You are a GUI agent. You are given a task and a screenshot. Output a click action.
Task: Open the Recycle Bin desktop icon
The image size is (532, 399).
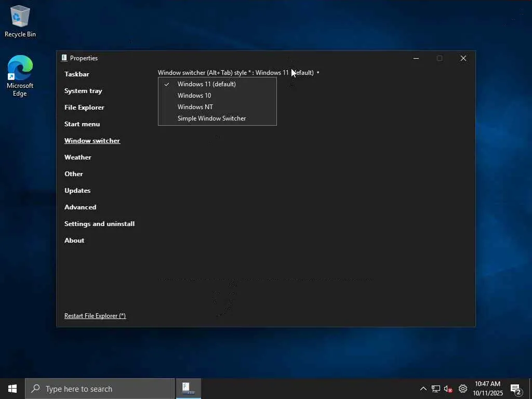click(20, 21)
